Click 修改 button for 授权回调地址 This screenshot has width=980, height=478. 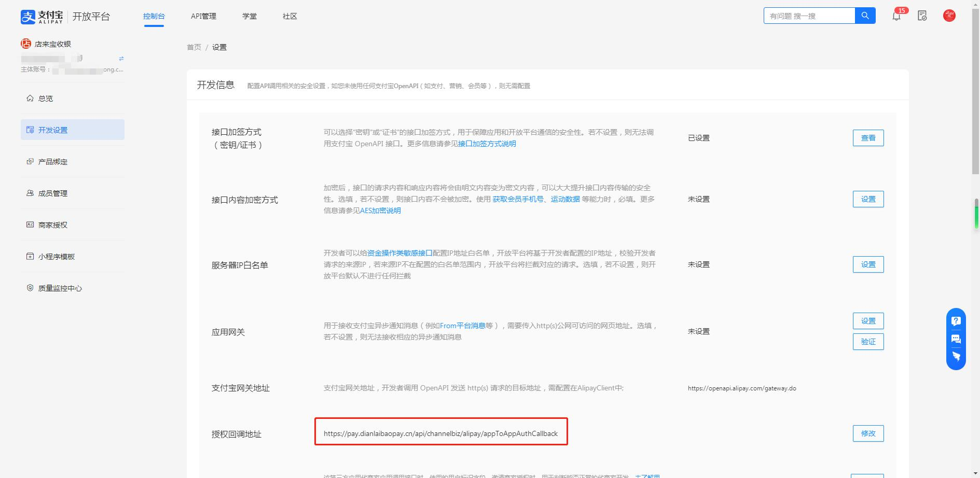[868, 433]
